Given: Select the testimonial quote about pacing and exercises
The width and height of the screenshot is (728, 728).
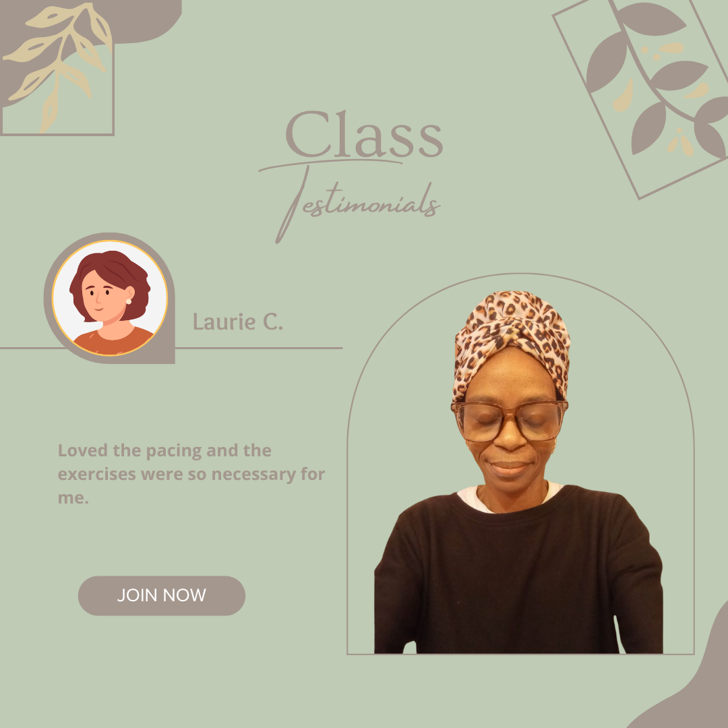Looking at the screenshot, I should click(x=191, y=474).
